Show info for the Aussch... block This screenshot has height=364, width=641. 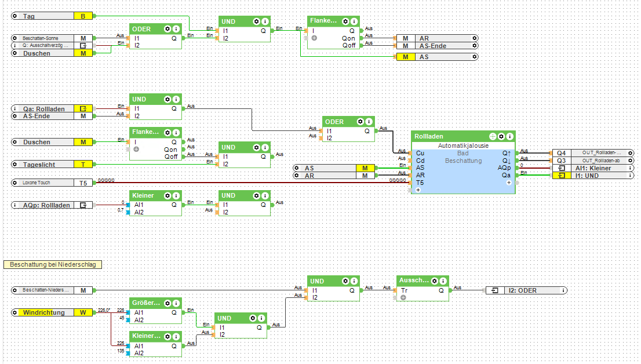[443, 281]
